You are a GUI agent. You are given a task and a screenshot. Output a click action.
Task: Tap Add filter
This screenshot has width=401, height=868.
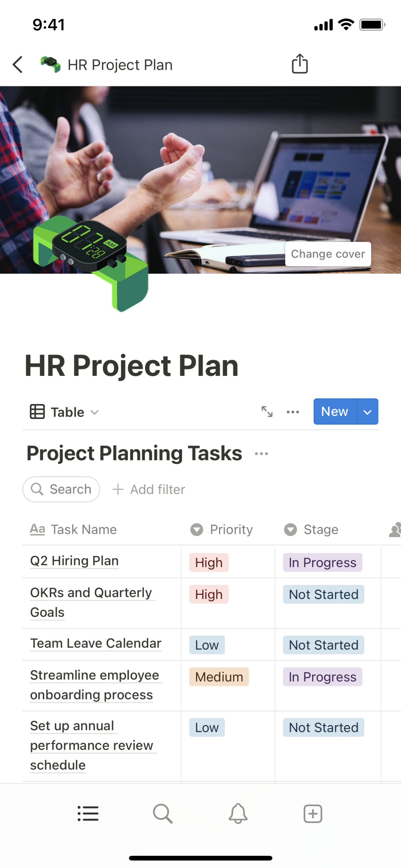[149, 490]
